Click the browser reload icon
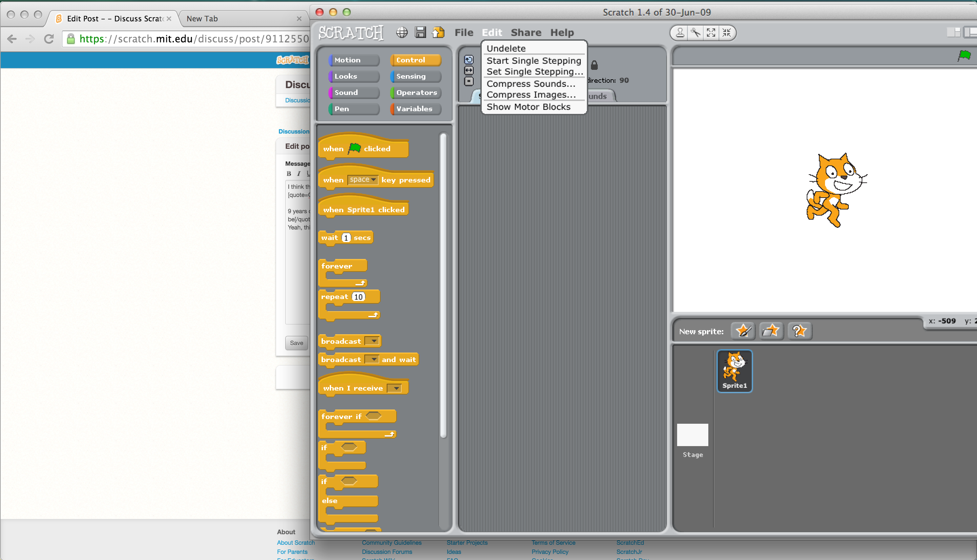 (x=49, y=39)
